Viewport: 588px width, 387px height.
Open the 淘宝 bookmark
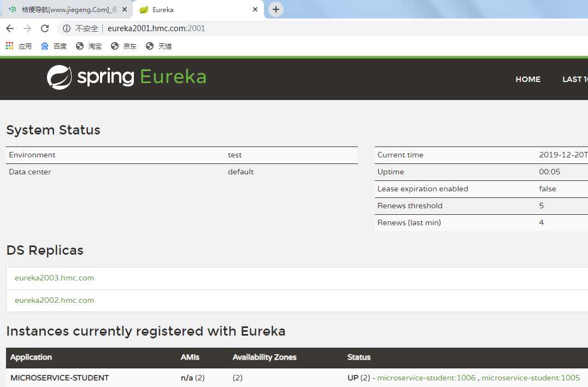click(89, 46)
